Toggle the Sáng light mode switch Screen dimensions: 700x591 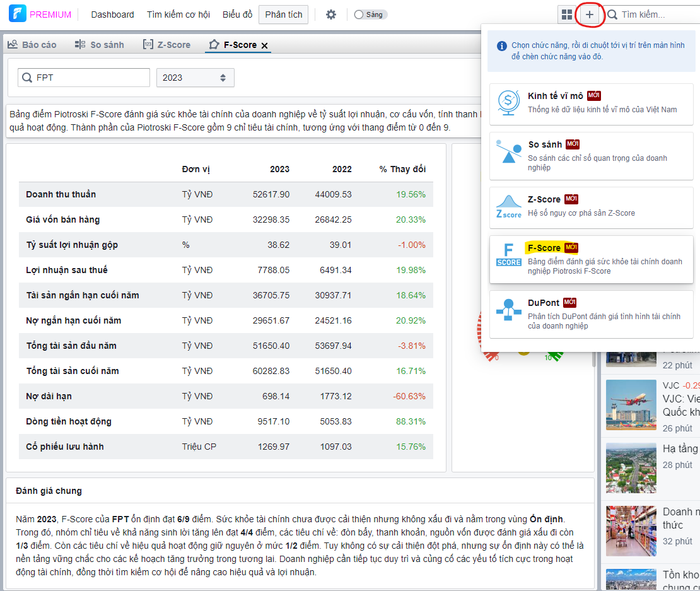pyautogui.click(x=371, y=15)
